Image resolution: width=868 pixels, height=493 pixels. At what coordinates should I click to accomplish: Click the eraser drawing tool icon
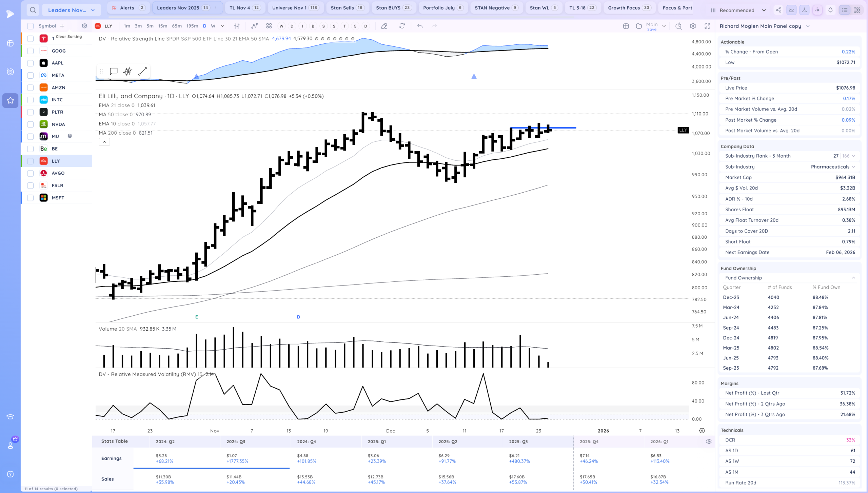coord(384,26)
